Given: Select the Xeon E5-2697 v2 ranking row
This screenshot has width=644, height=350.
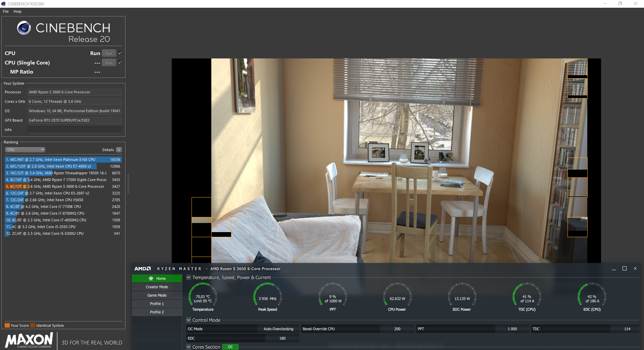Looking at the screenshot, I should pyautogui.click(x=63, y=193).
